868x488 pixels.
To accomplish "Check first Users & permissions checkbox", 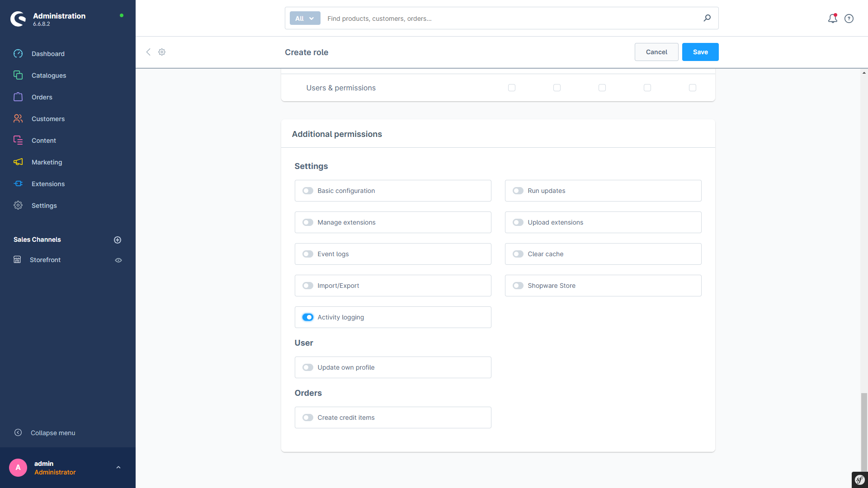I will click(x=512, y=88).
